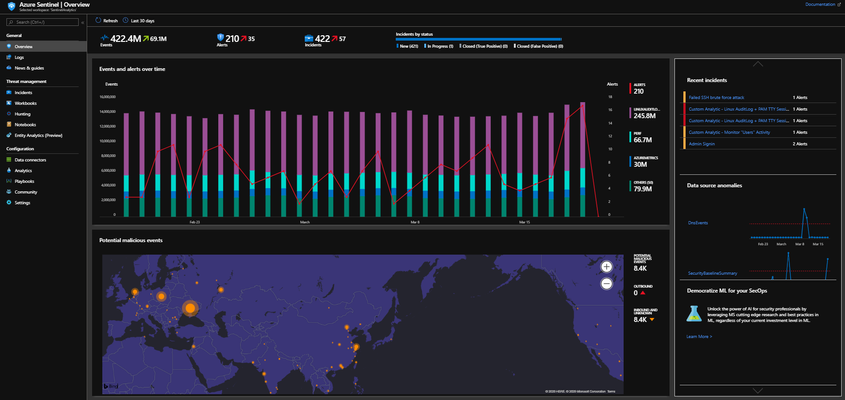Viewport: 845px width, 400px height.
Task: Open the Documentation link
Action: tap(820, 4)
